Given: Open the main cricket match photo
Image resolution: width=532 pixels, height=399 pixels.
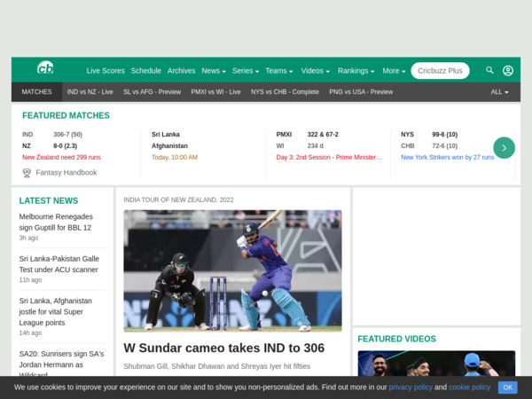Looking at the screenshot, I should pos(232,270).
